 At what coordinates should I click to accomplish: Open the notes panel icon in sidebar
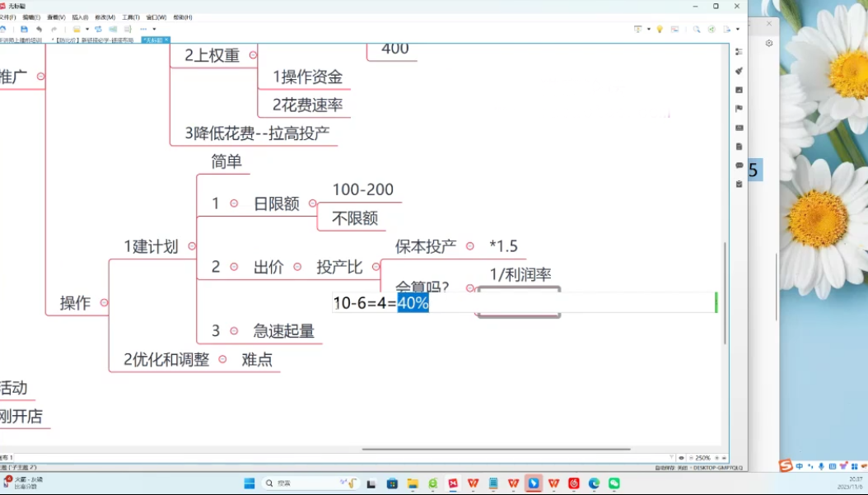[739, 147]
